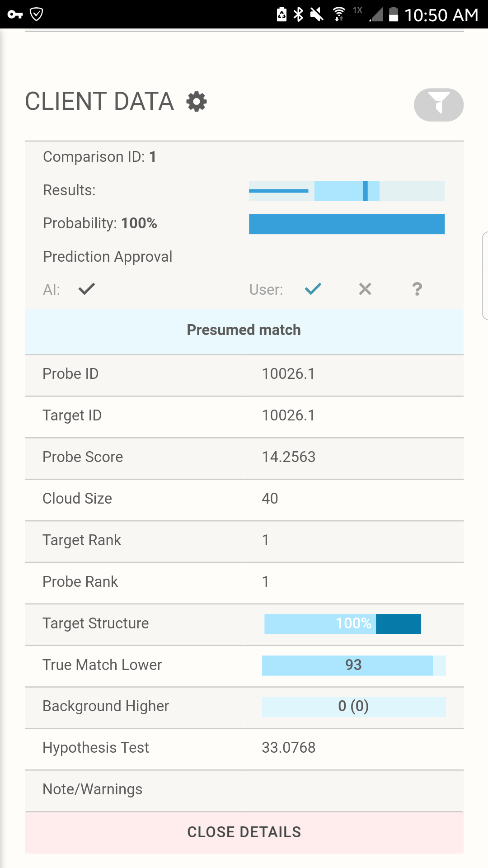
Task: Click the True Match Lower 93 bar
Action: click(x=354, y=665)
